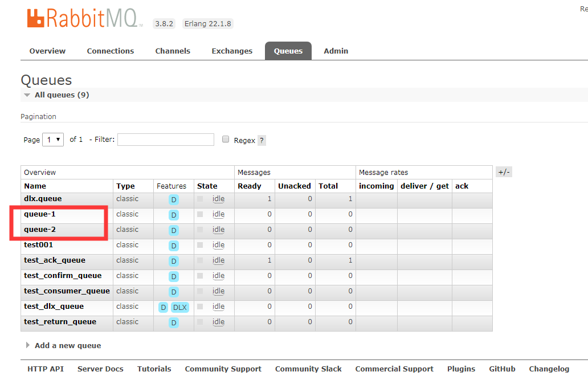Click the D badge in test_confirm_queue row
Viewport: 588px width, 380px height.
(174, 276)
